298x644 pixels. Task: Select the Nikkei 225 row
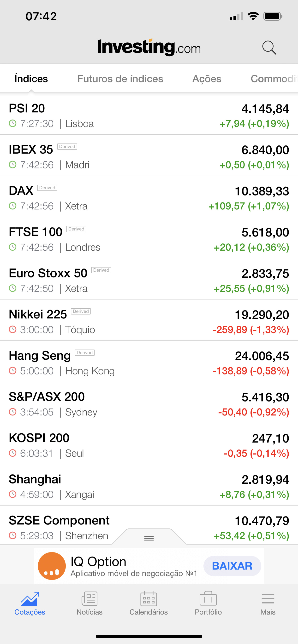149,320
